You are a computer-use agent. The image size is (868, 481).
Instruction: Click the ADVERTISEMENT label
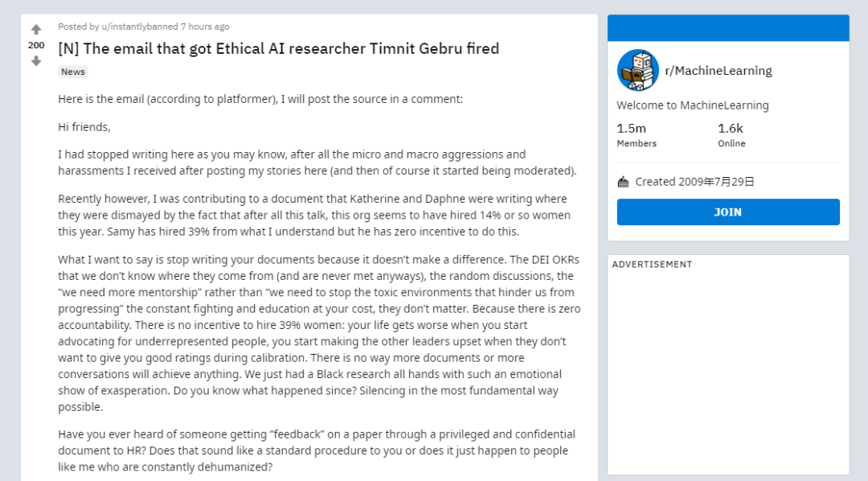652,265
